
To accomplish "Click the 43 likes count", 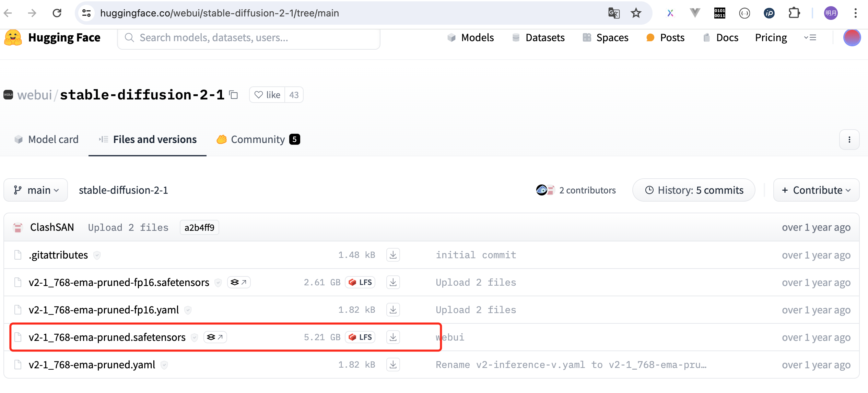I will [294, 95].
